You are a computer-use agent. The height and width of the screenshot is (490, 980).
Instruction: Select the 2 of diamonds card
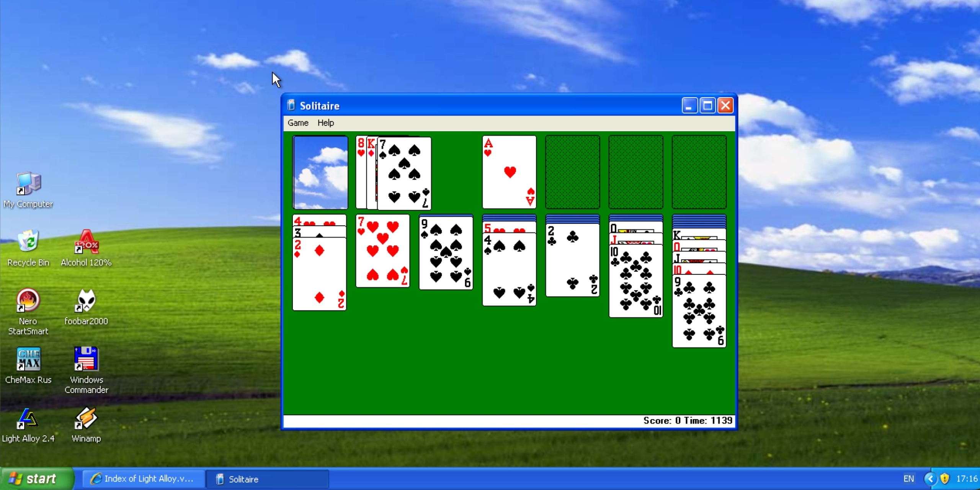click(x=319, y=274)
